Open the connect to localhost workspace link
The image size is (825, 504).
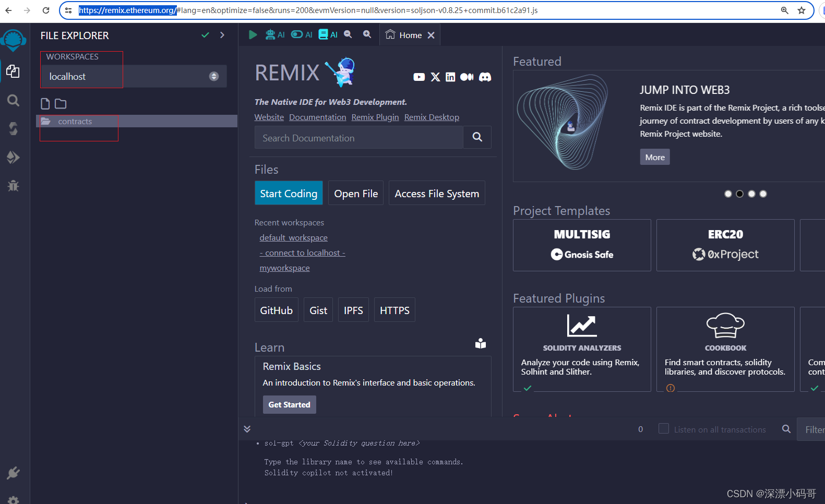(303, 253)
